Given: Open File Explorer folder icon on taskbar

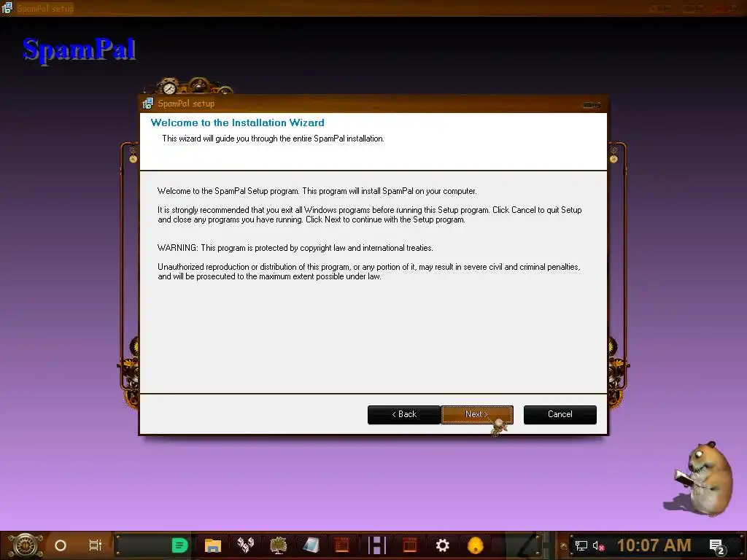Looking at the screenshot, I should point(213,545).
